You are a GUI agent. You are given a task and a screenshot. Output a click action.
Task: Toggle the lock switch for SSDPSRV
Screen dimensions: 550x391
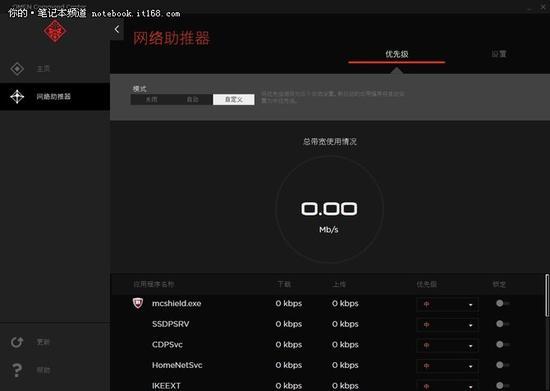(502, 324)
